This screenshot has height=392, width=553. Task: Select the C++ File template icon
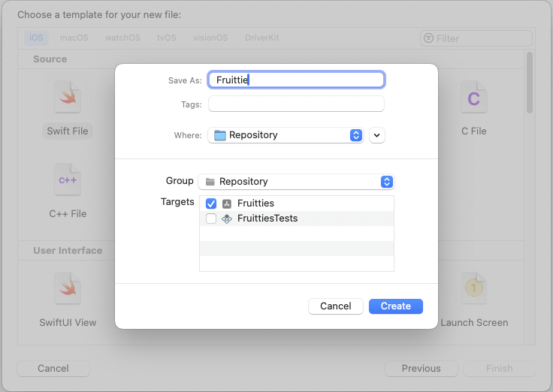pyautogui.click(x=68, y=180)
